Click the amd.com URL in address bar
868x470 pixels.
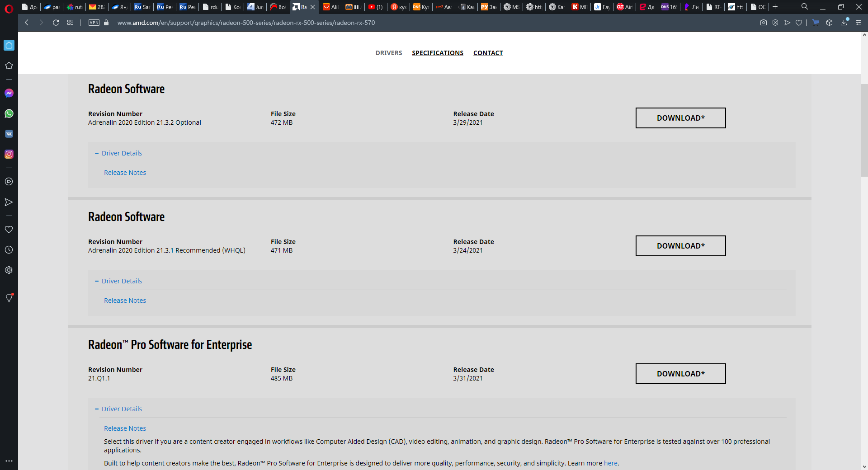[x=246, y=23]
